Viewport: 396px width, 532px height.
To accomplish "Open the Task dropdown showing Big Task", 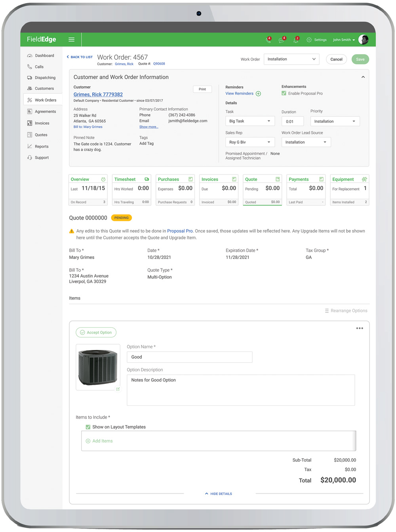I will pyautogui.click(x=250, y=121).
